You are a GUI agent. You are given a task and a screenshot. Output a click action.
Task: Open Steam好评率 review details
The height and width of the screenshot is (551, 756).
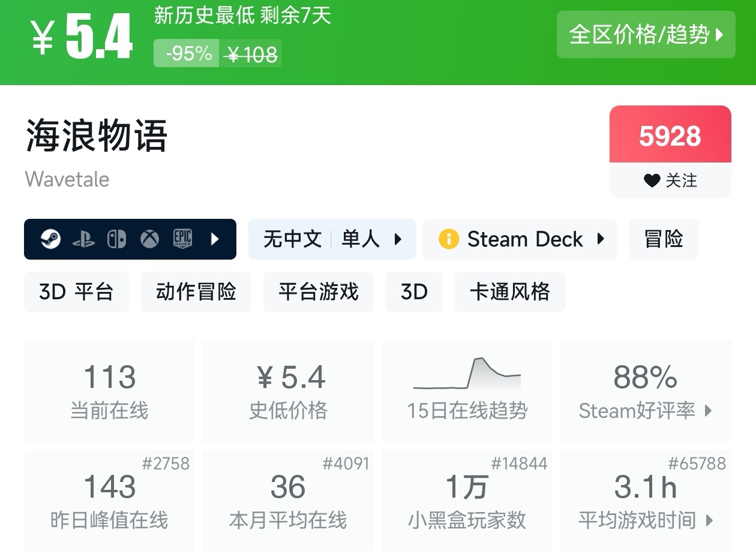point(646,390)
